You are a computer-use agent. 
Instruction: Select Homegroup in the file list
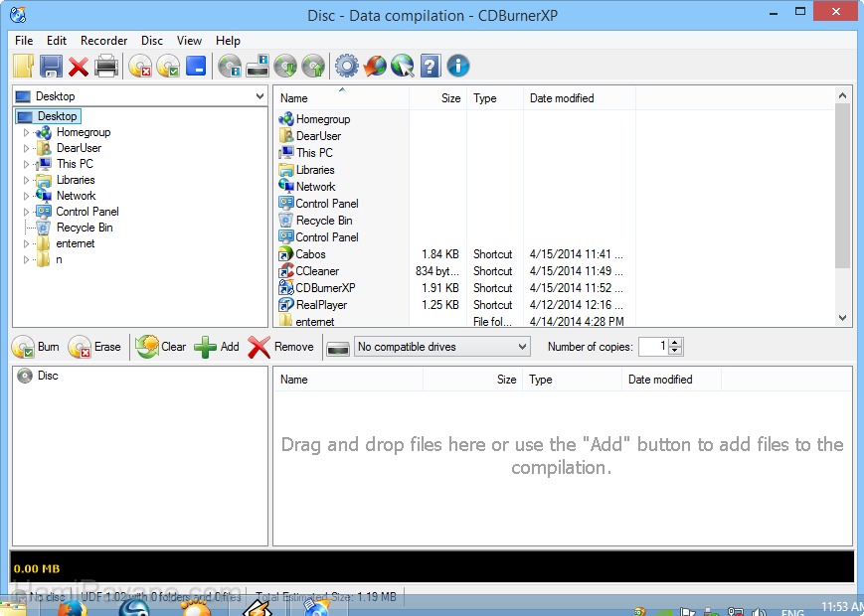[x=323, y=119]
